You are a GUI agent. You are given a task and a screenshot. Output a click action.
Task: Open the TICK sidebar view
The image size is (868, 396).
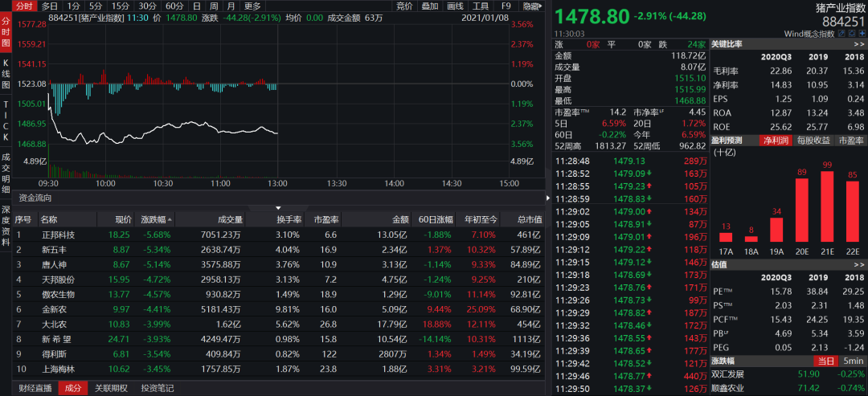6,117
